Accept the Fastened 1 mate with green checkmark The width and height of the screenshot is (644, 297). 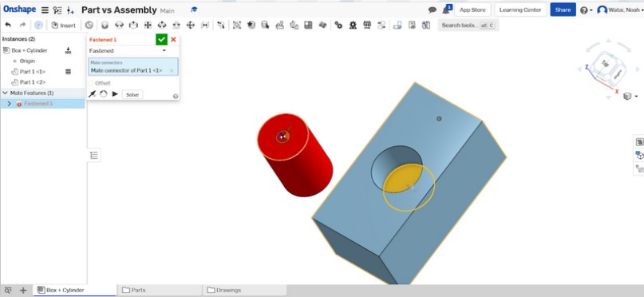(161, 39)
